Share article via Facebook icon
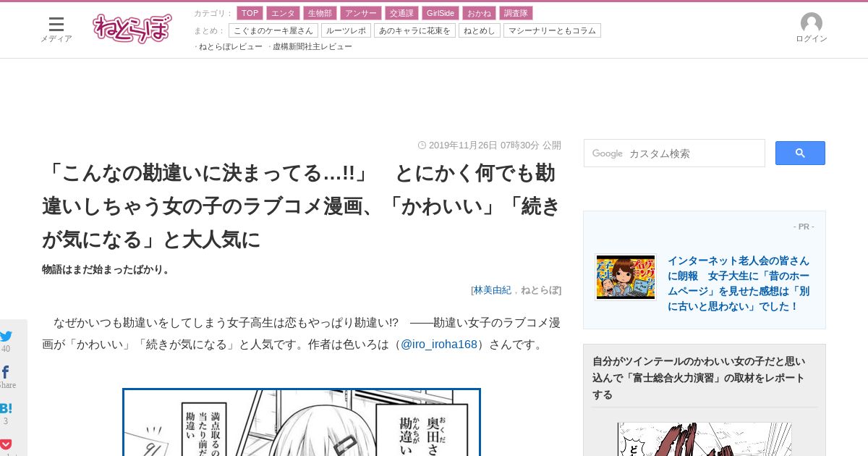868x456 pixels. [x=5, y=372]
